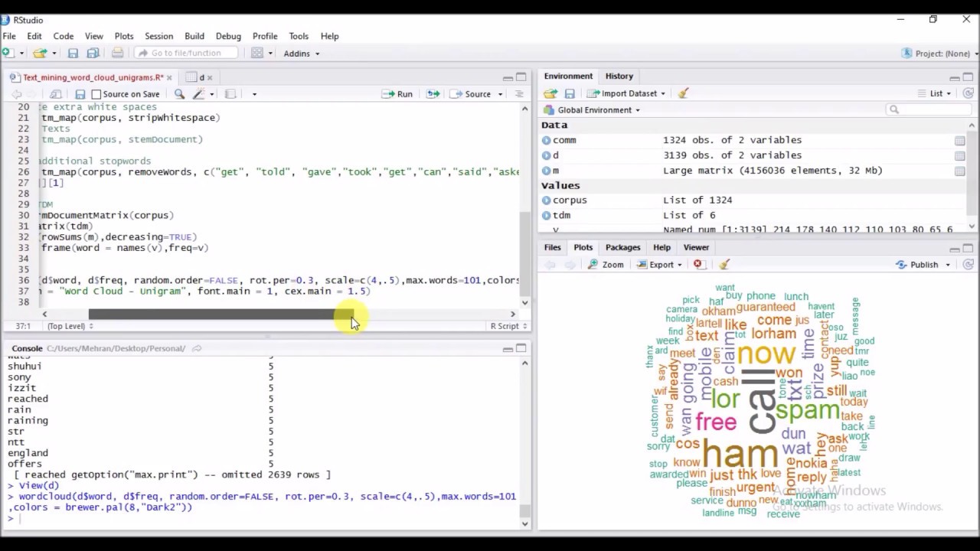Click the Open File folder icon
The width and height of the screenshot is (980, 551).
[40, 53]
